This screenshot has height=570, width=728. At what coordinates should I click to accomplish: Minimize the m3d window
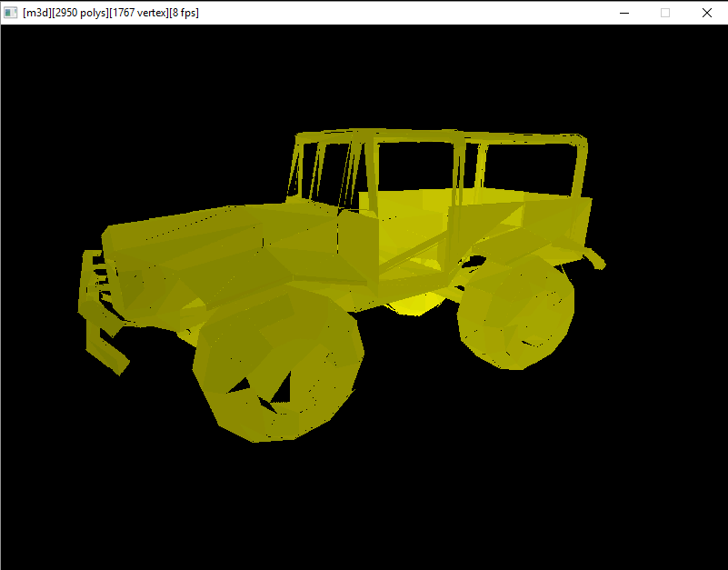tap(624, 13)
